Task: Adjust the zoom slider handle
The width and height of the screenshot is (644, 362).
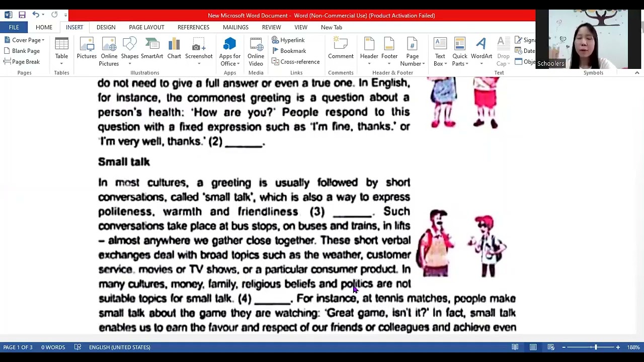Action: [x=596, y=347]
